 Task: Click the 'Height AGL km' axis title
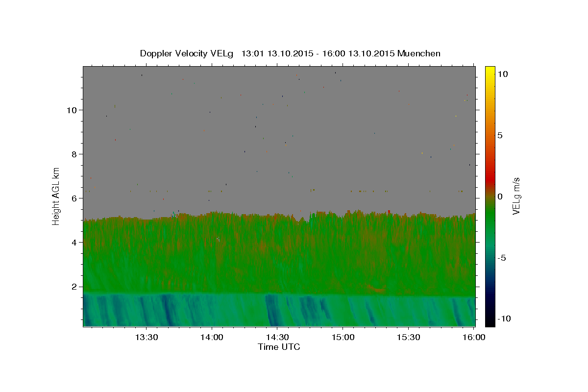coord(56,196)
